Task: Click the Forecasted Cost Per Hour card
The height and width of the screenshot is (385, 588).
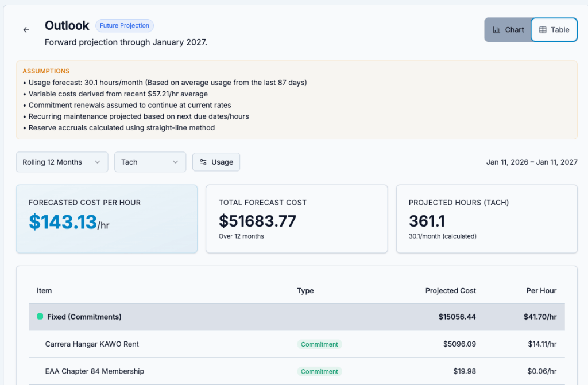Action: click(106, 219)
